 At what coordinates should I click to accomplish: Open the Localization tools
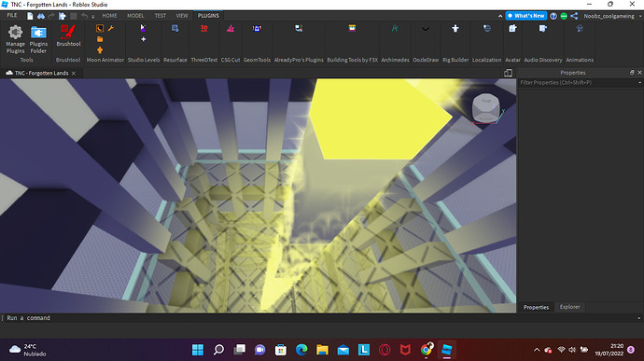click(486, 28)
